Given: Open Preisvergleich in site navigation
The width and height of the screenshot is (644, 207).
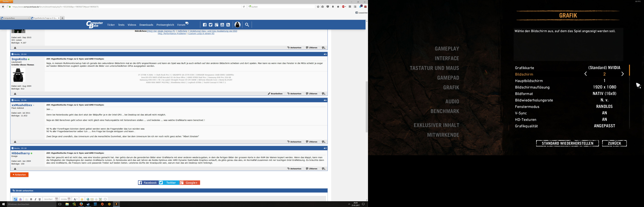Looking at the screenshot, I should pos(165,25).
